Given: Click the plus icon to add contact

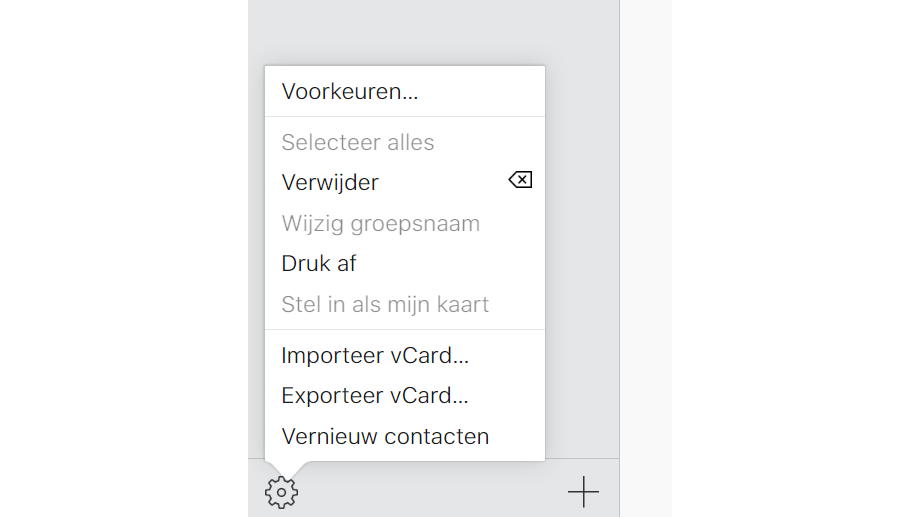Looking at the screenshot, I should point(583,492).
